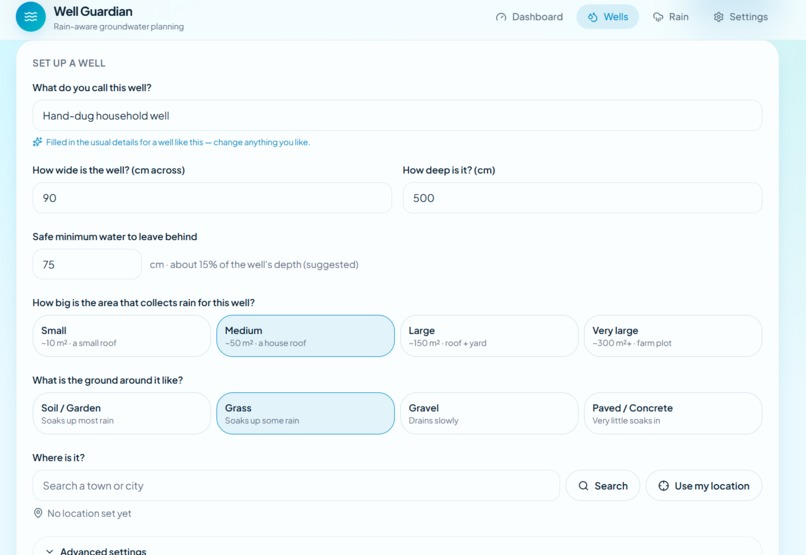806x555 pixels.
Task: Click the safe minimum water field
Action: (x=87, y=265)
